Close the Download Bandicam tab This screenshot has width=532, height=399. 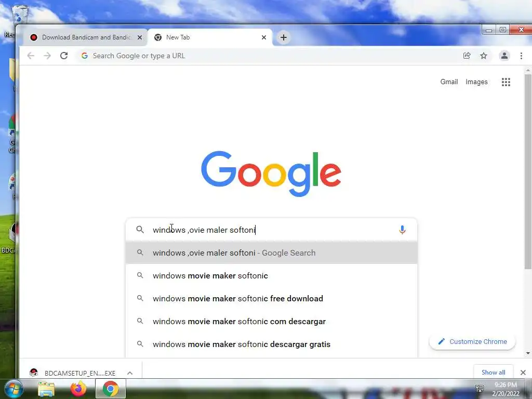(139, 37)
